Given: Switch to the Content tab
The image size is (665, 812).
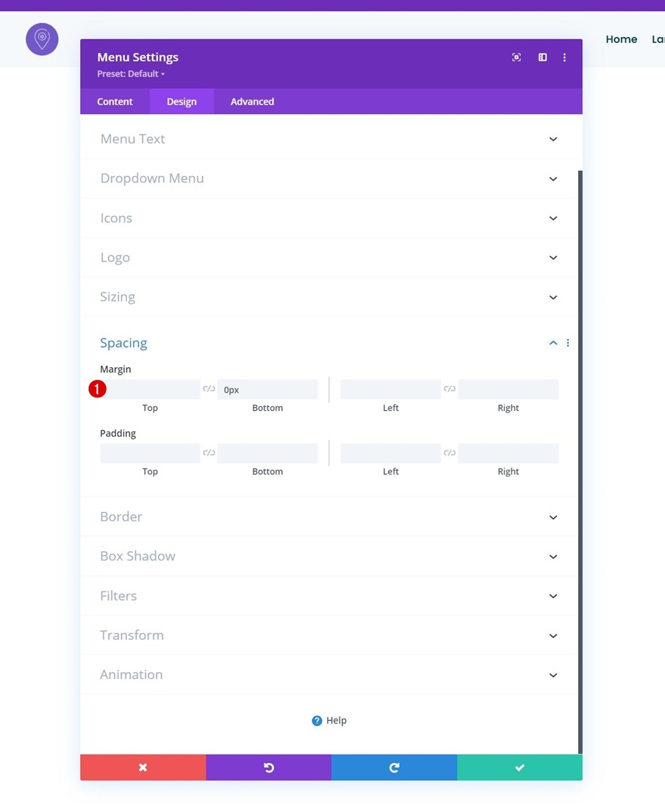Looking at the screenshot, I should click(115, 101).
